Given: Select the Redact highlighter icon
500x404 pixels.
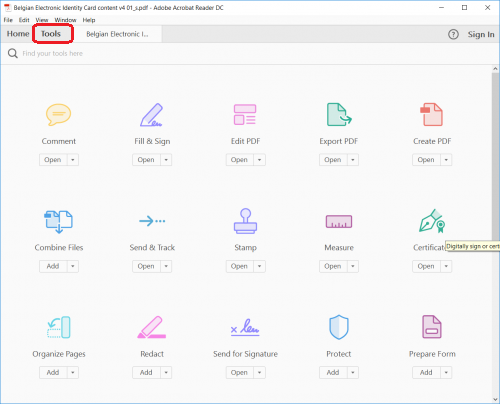Looking at the screenshot, I should coord(152,327).
